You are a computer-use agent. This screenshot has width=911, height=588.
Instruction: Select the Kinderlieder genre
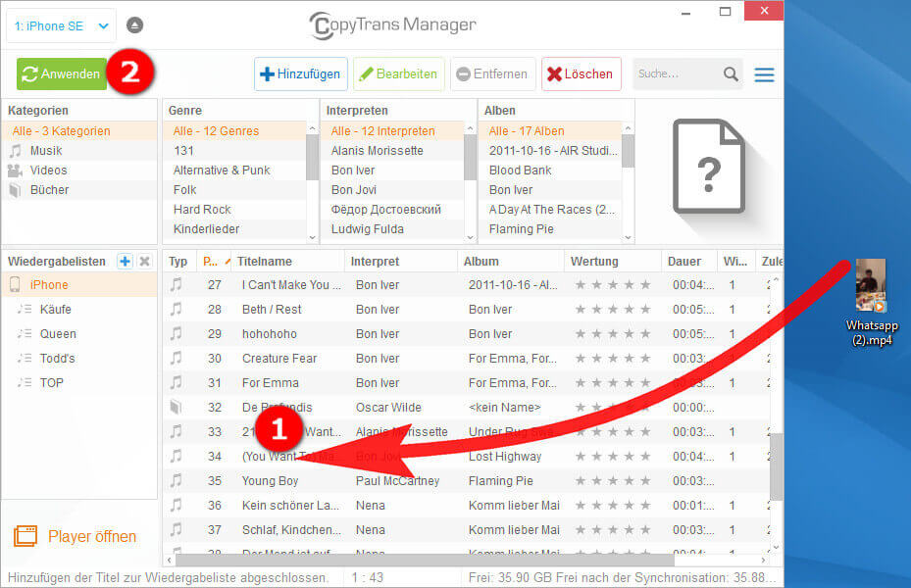[x=234, y=229]
